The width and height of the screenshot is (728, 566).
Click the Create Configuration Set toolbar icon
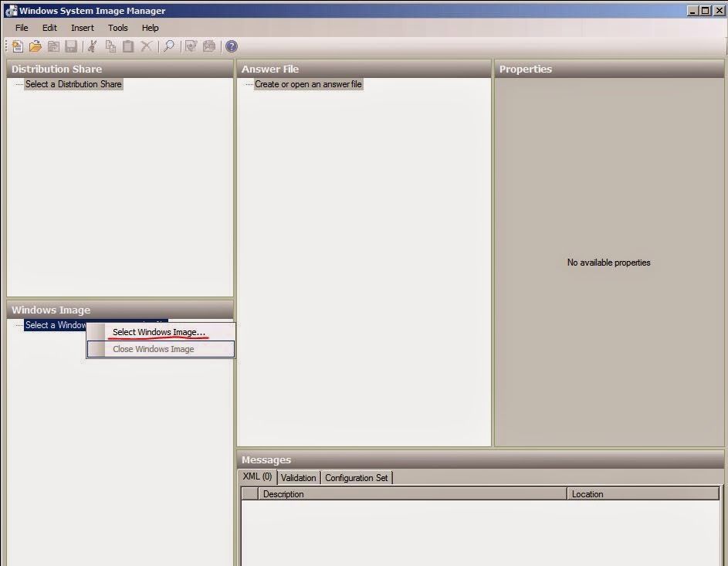[209, 46]
